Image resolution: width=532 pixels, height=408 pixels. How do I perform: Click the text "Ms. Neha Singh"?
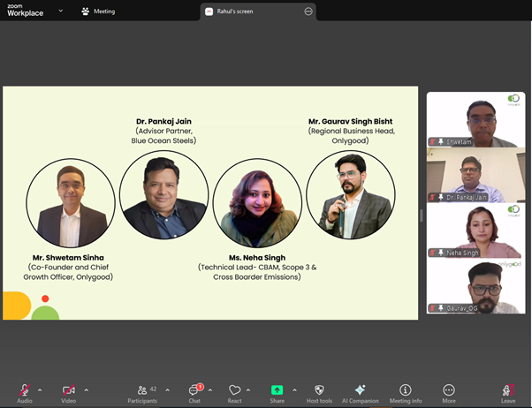point(257,258)
